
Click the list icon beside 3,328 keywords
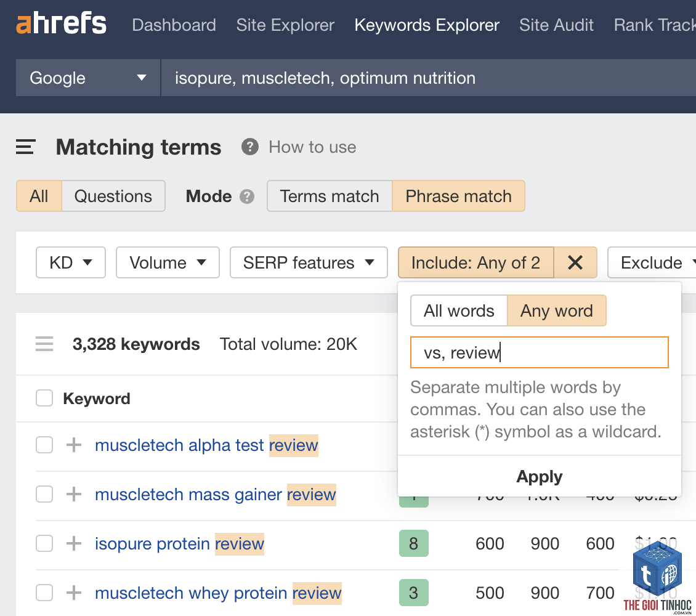[x=44, y=344]
